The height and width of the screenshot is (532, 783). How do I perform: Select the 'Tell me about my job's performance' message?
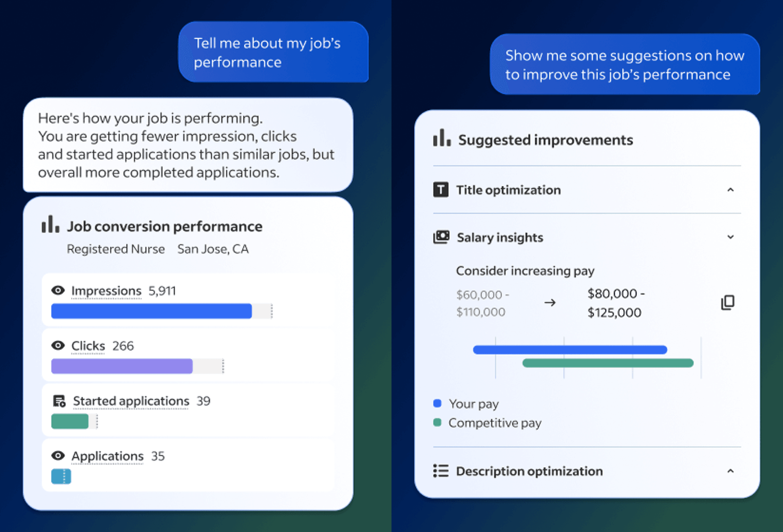tap(273, 52)
